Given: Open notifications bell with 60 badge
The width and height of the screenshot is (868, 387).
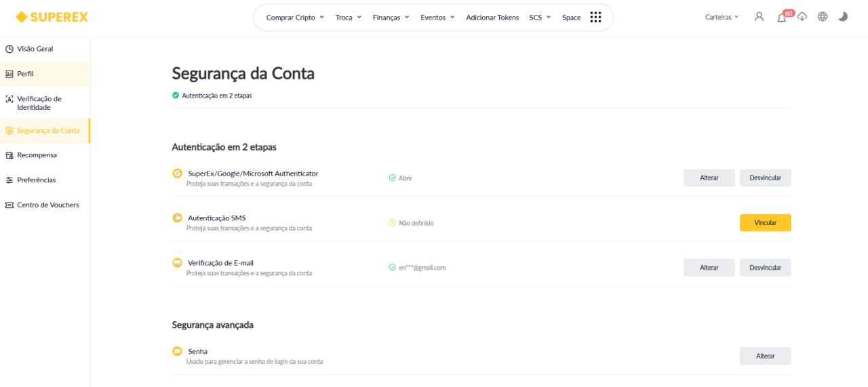Looking at the screenshot, I should pyautogui.click(x=782, y=17).
